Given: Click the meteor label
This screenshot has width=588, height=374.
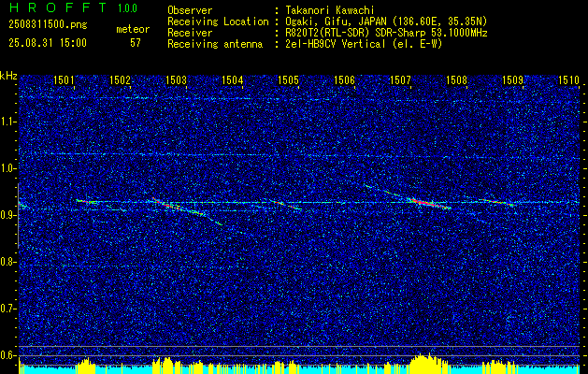Looking at the screenshot, I should point(133,29).
